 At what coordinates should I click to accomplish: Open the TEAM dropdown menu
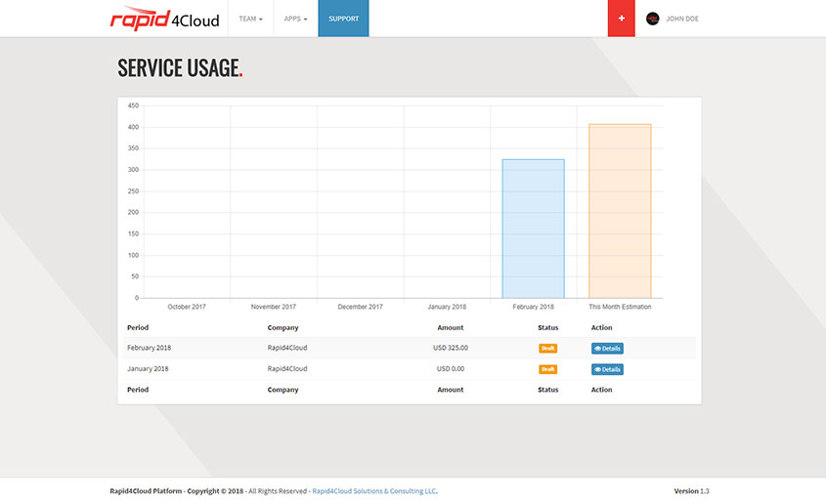[x=250, y=19]
